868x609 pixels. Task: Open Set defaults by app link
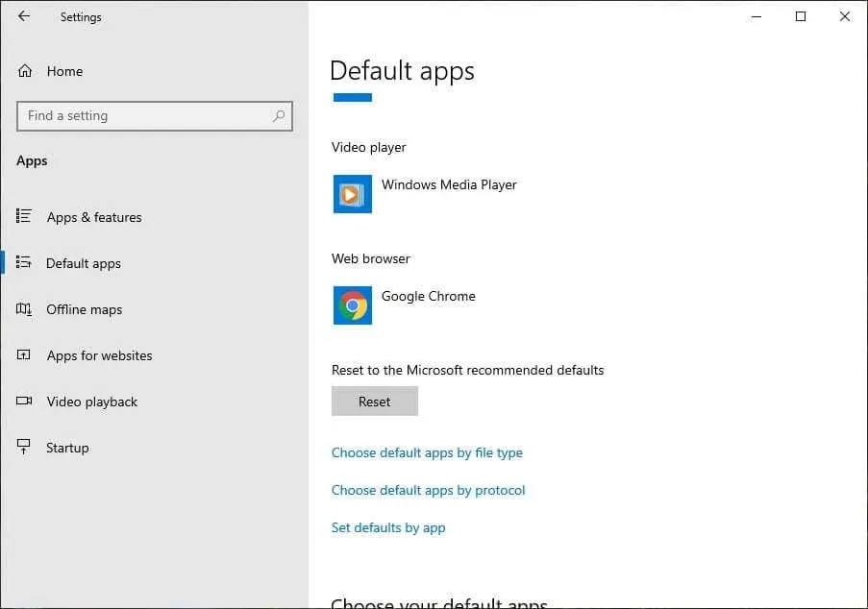click(x=388, y=528)
